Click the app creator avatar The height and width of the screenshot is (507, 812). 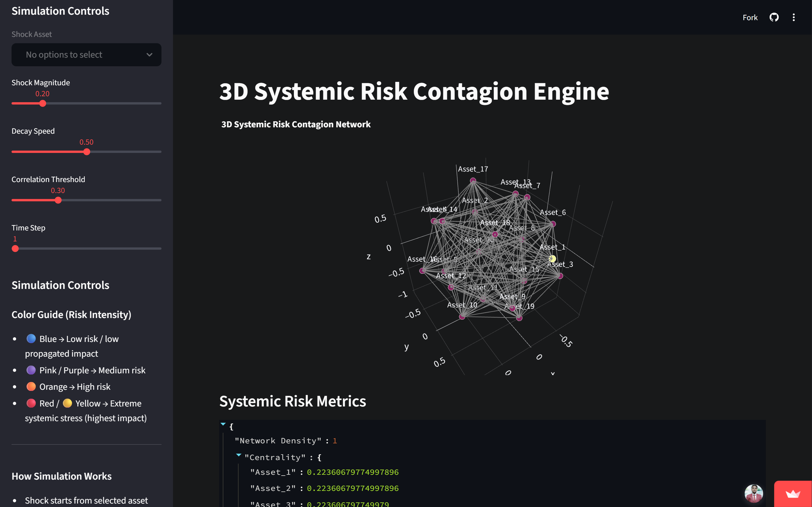click(754, 493)
